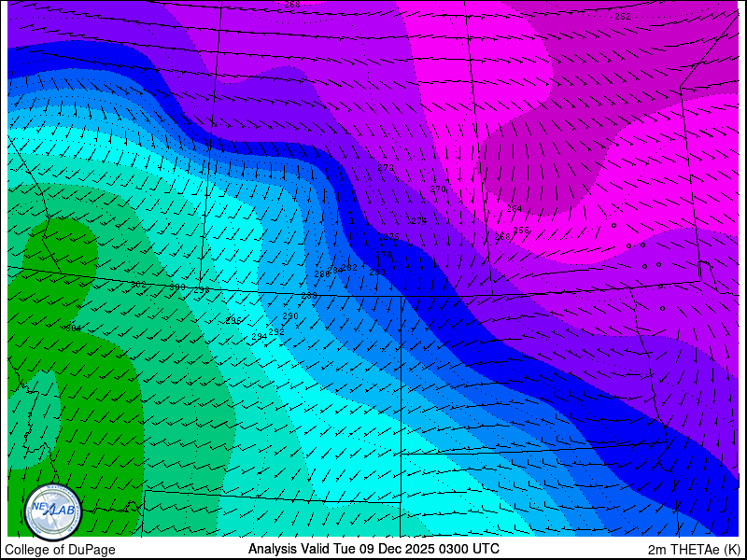Click the 292 contour label
This screenshot has width=747, height=560.
[x=276, y=332]
